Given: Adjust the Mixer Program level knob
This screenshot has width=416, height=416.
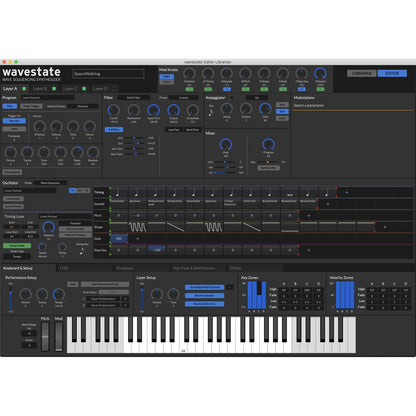Looking at the screenshot, I should pyautogui.click(x=268, y=144).
